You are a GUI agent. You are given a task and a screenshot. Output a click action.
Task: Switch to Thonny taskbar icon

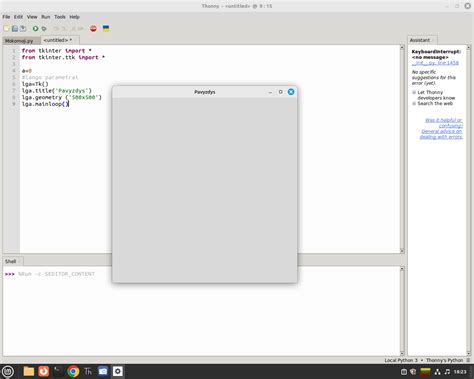[x=88, y=371]
